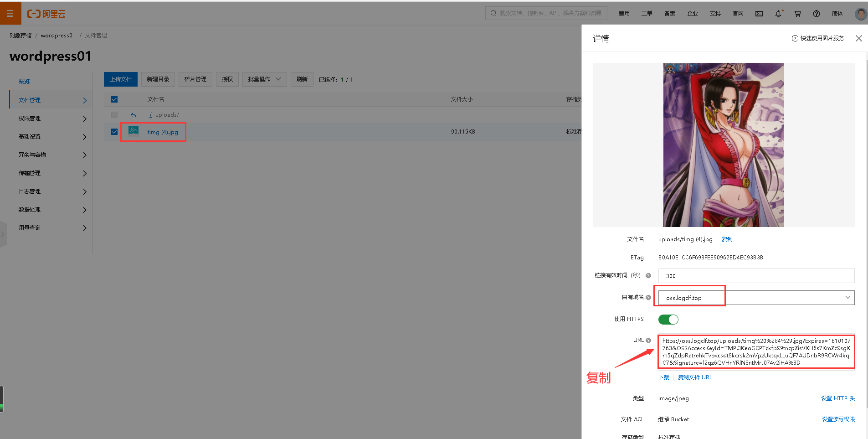Open the timg (4).jpg file name link
The width and height of the screenshot is (868, 439).
[163, 132]
